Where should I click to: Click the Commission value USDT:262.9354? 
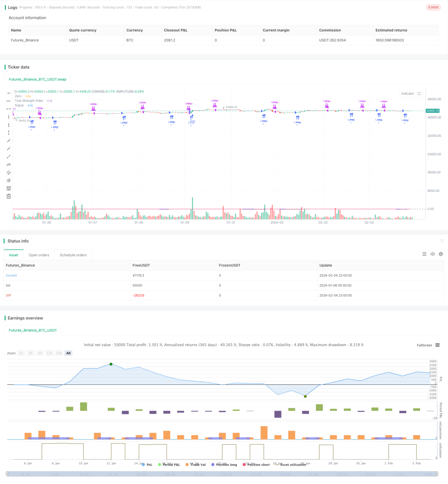coord(333,40)
